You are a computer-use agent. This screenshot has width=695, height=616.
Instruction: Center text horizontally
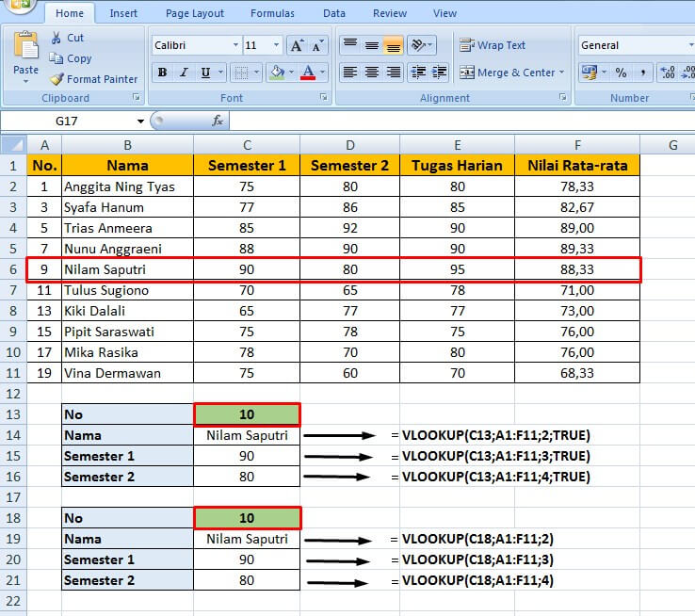pyautogui.click(x=371, y=72)
